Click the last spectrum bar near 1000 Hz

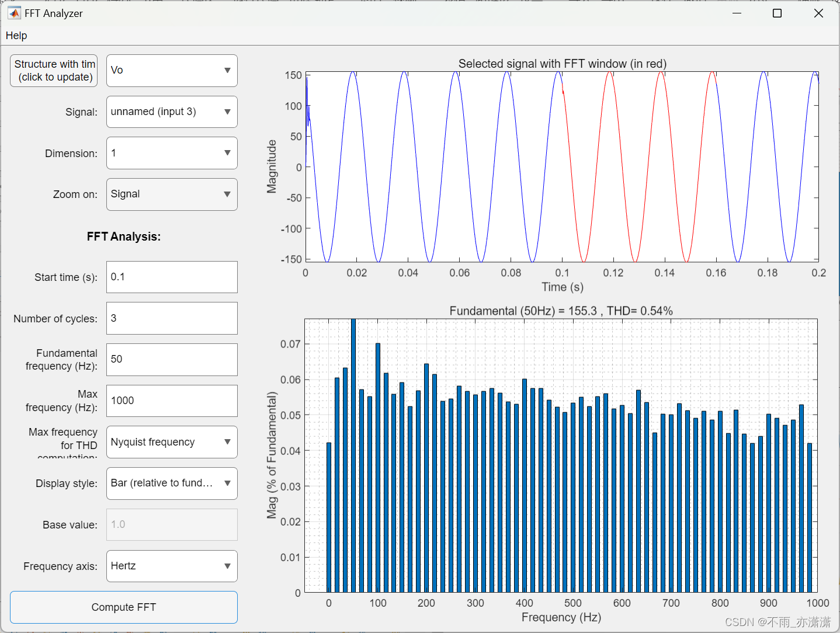tap(810, 518)
